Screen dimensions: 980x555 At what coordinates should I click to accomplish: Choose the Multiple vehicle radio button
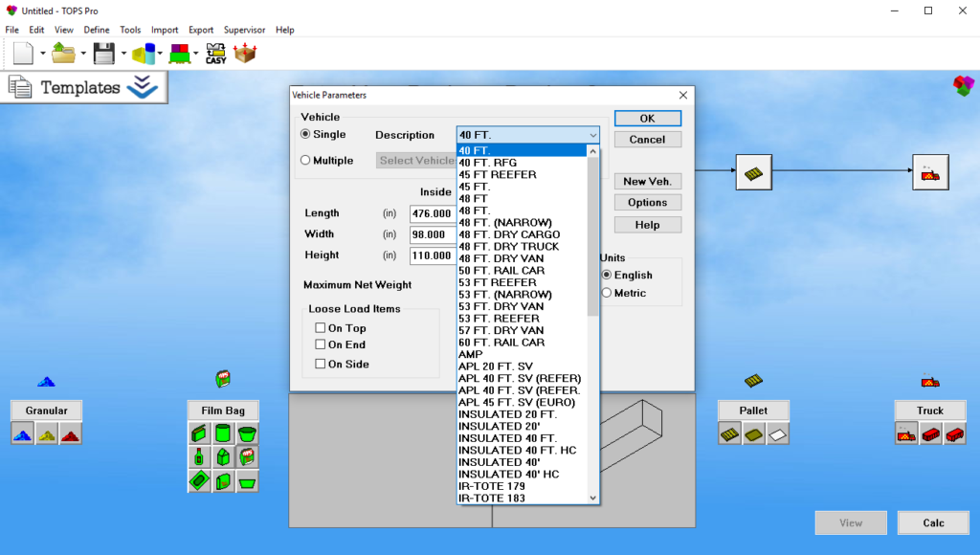pyautogui.click(x=306, y=161)
